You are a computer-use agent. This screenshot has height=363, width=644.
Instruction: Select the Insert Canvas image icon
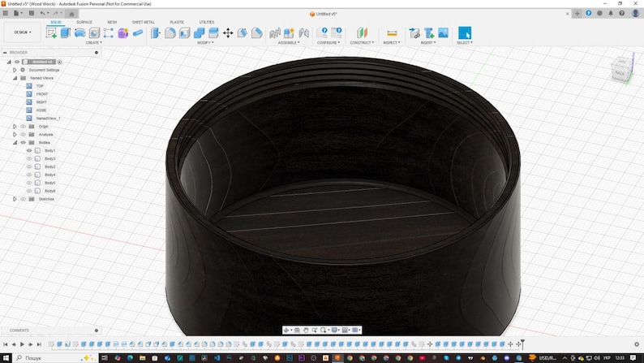[x=443, y=32]
